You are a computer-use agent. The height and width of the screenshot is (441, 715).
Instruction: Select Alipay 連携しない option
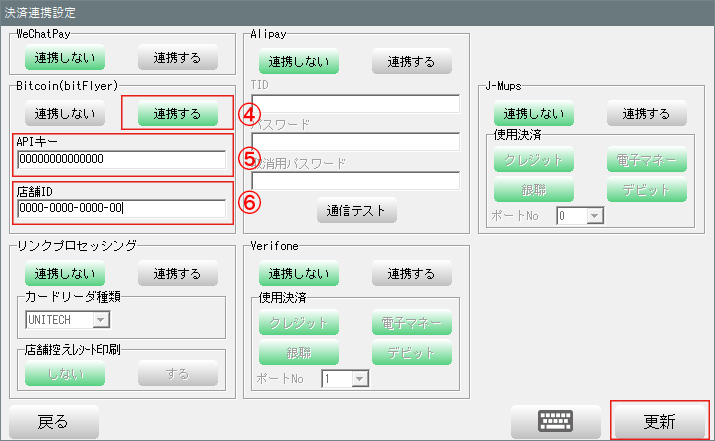(x=299, y=61)
